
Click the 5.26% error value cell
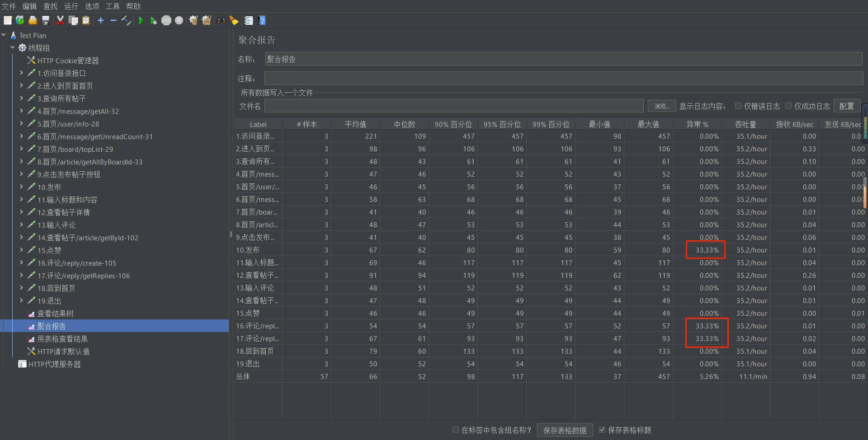(698, 377)
